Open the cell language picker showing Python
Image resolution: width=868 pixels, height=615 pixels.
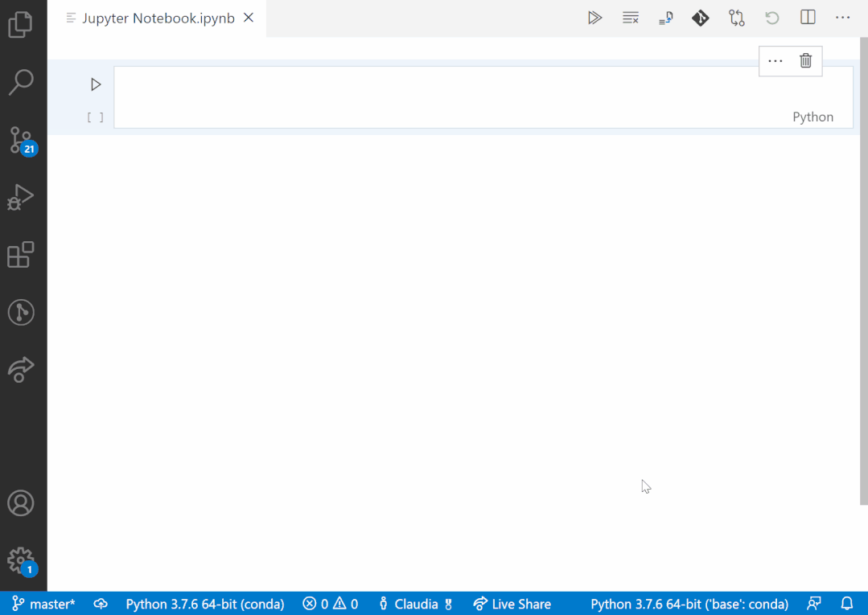tap(812, 117)
